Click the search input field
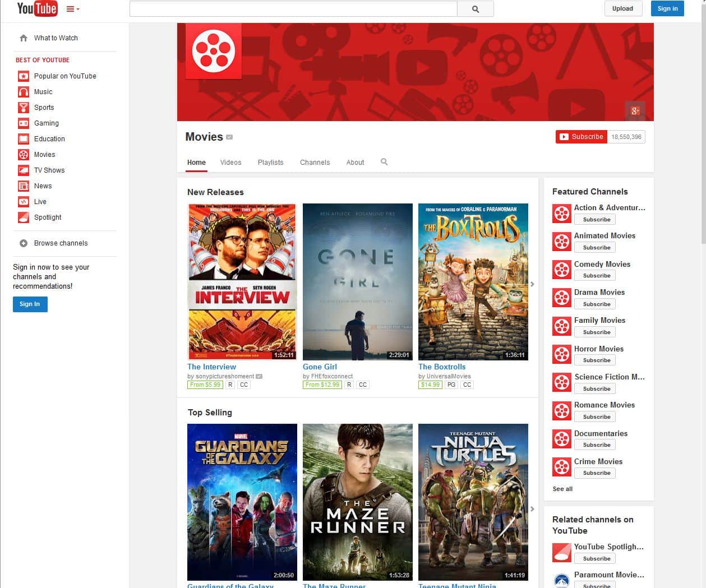This screenshot has width=706, height=588. pos(293,9)
